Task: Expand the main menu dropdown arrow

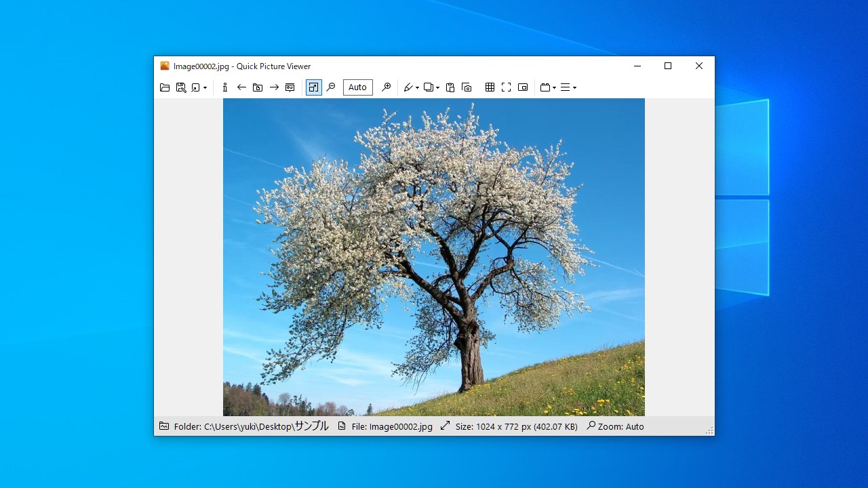Action: point(574,87)
